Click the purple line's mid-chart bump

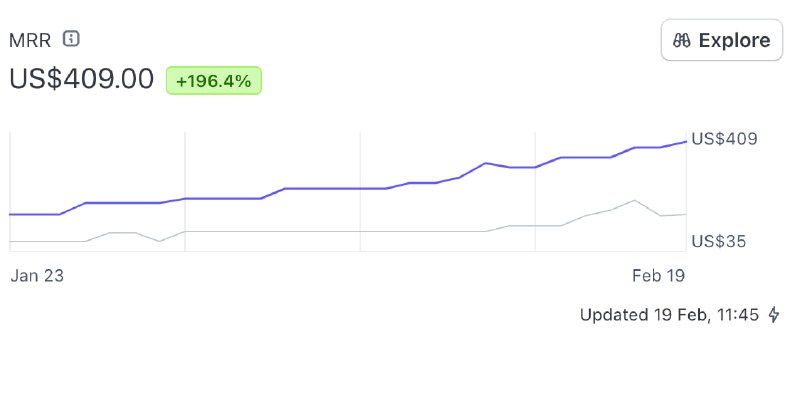pos(485,163)
